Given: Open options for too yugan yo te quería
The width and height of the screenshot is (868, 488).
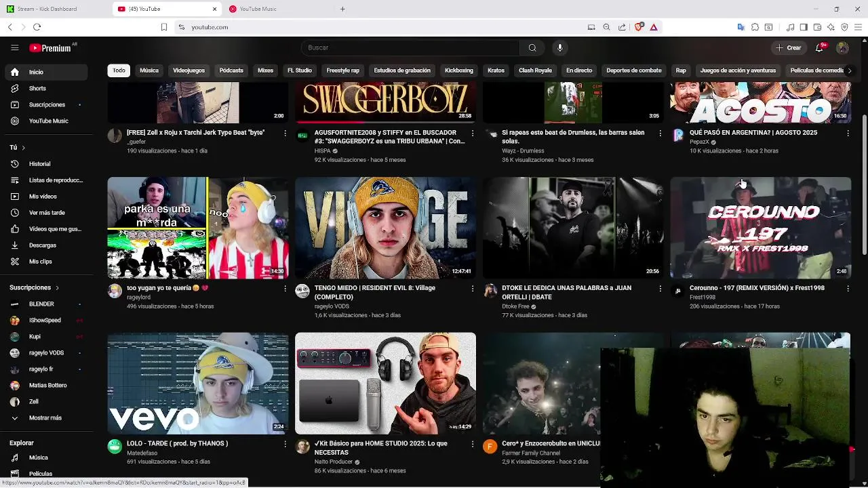Looking at the screenshot, I should (x=285, y=288).
